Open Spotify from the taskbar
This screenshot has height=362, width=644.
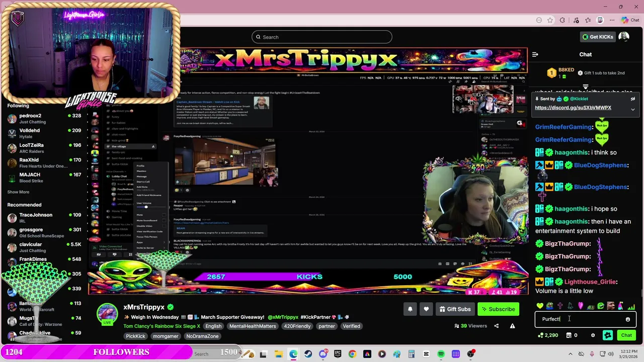point(441,354)
